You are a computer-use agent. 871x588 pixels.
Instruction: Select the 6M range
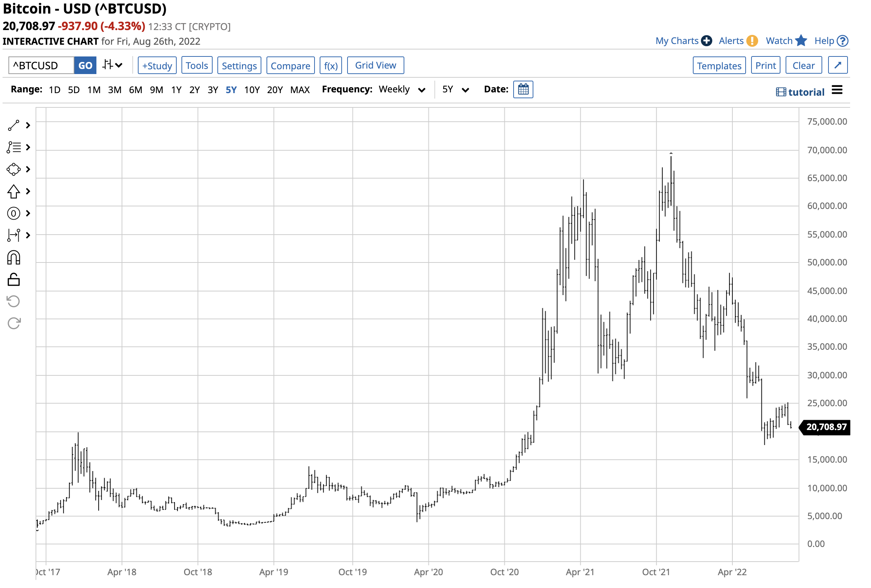(x=136, y=89)
